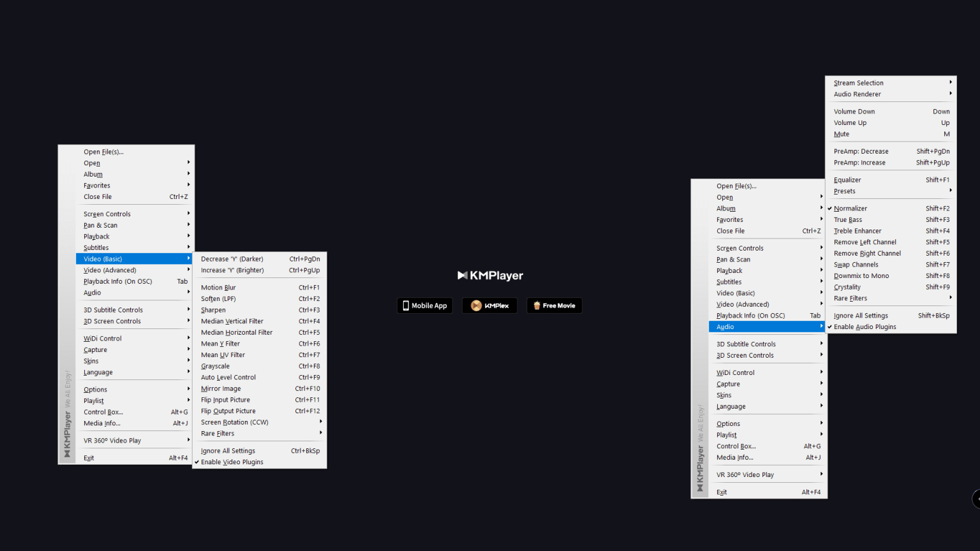Click the Free Movie popcorn icon

(537, 305)
